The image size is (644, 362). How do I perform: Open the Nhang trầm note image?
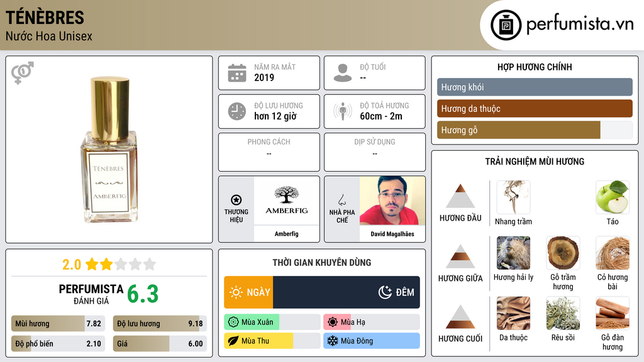(x=513, y=197)
